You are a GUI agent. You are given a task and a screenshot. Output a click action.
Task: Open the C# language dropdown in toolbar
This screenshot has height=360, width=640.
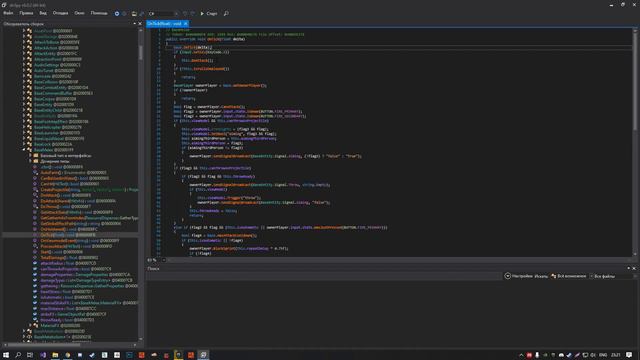coord(163,13)
